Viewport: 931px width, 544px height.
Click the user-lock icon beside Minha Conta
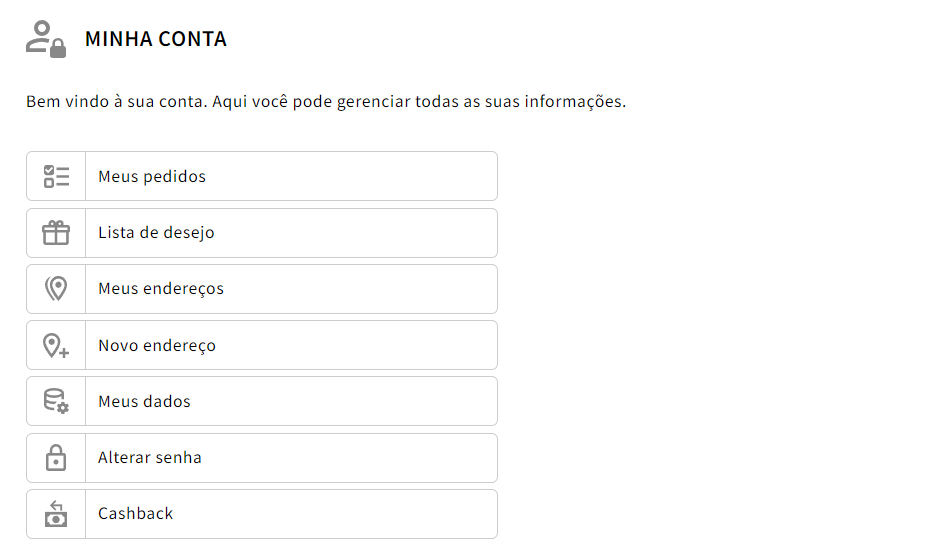(x=46, y=39)
